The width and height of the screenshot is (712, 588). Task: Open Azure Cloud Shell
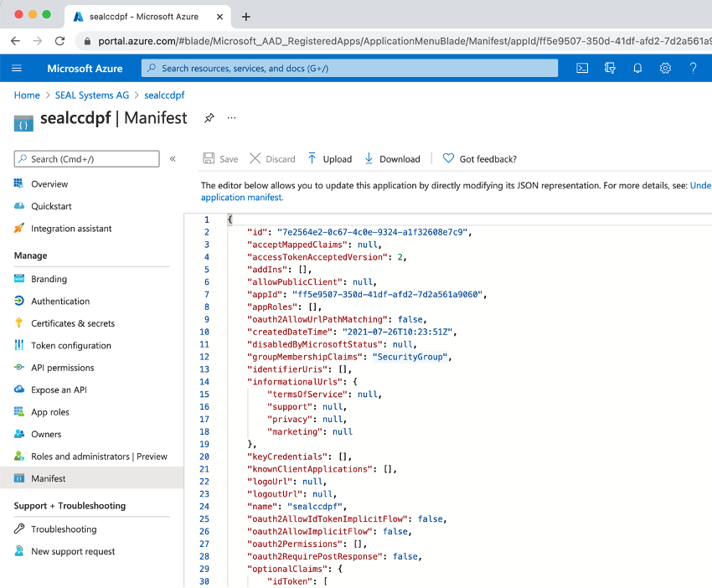click(x=582, y=68)
